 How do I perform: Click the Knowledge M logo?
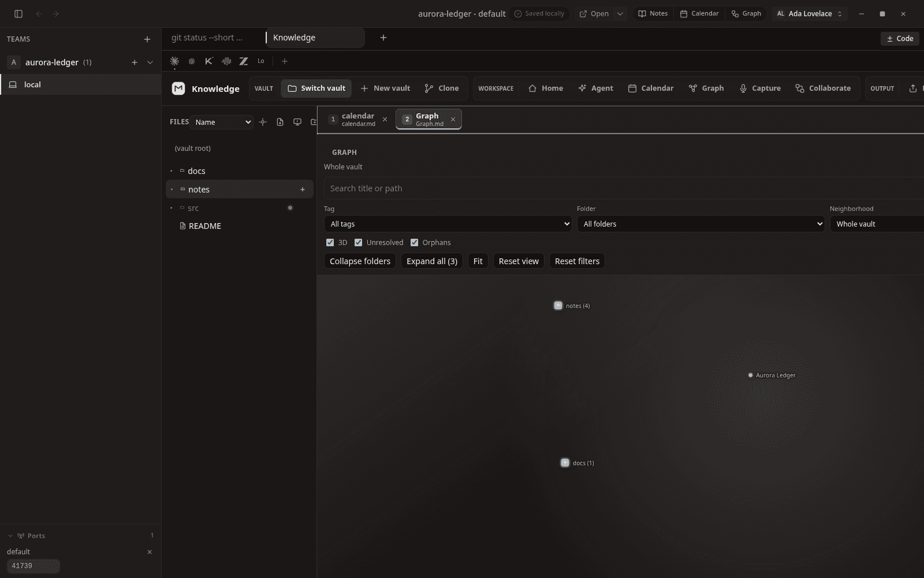click(178, 88)
